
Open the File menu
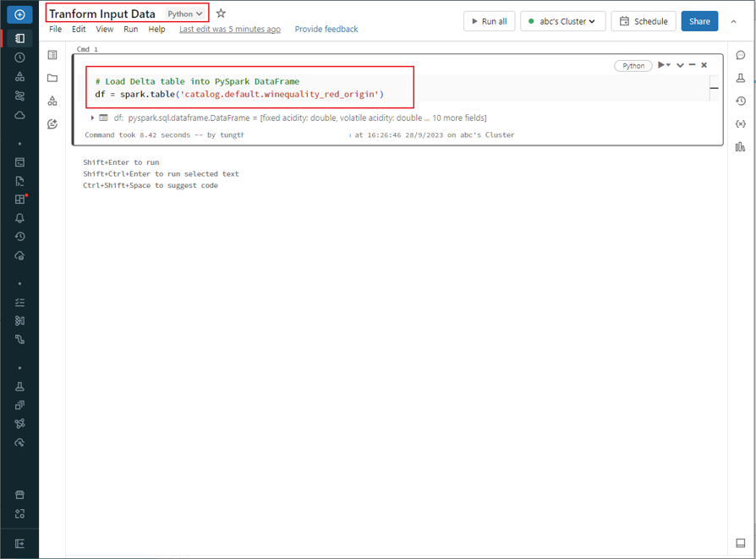[x=56, y=29]
